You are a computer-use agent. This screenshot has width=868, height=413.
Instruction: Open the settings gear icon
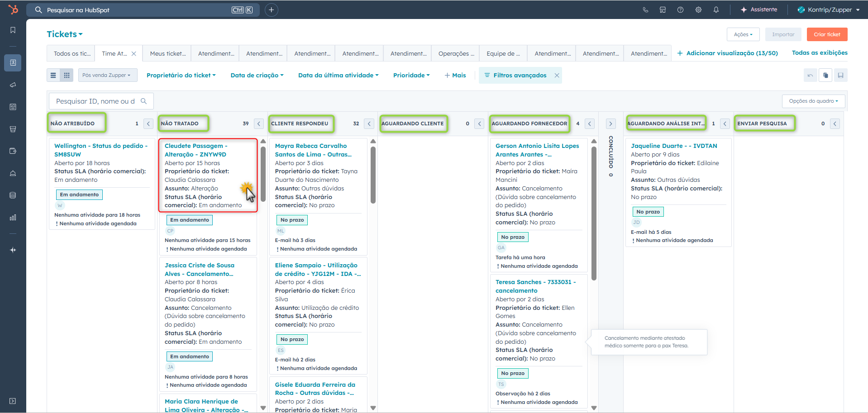point(698,10)
